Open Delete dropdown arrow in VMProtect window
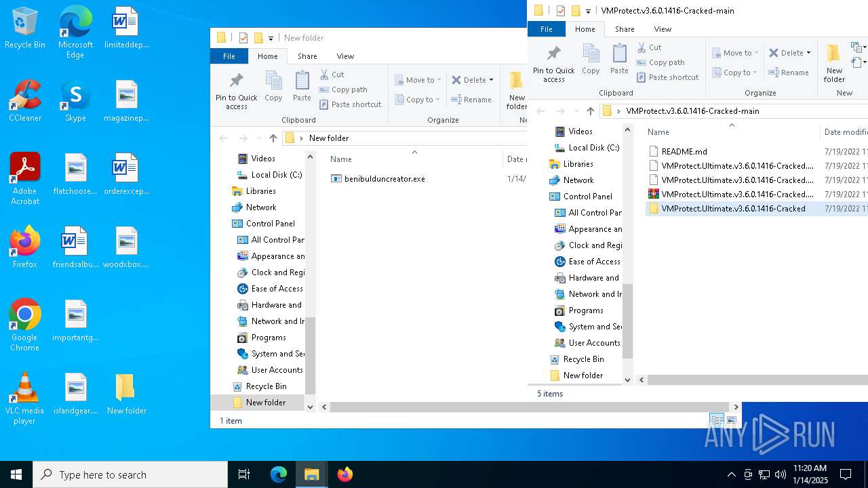 tap(808, 53)
